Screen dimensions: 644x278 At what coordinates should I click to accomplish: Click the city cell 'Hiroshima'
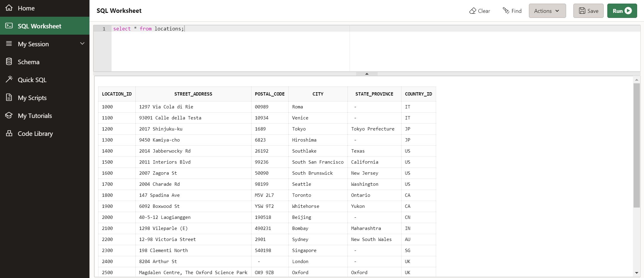(x=318, y=140)
